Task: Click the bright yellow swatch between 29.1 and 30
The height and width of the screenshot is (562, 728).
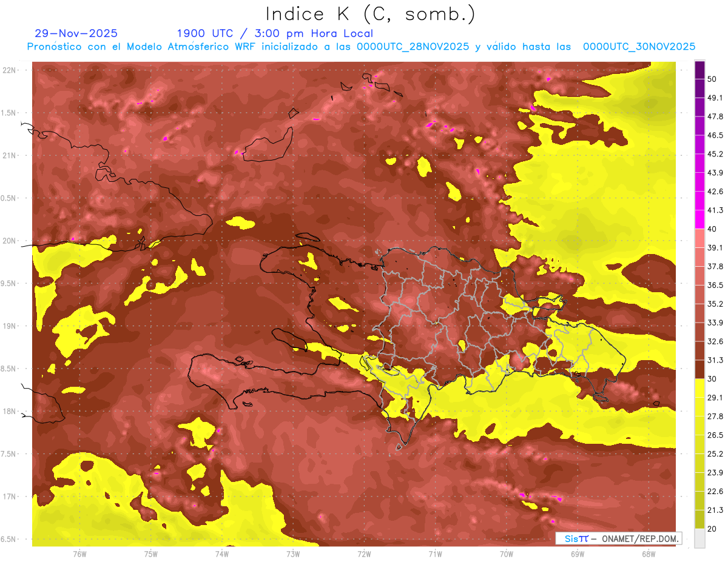Action: [699, 388]
